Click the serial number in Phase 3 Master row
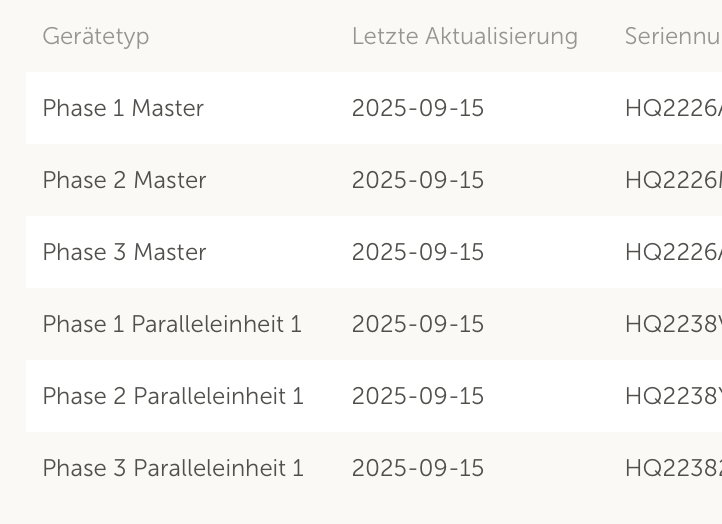The image size is (722, 524). coord(672,252)
